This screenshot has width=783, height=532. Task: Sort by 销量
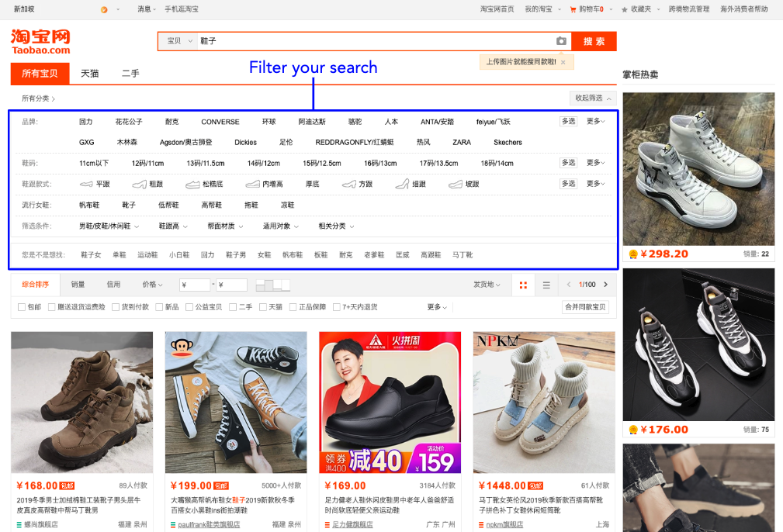coord(78,285)
